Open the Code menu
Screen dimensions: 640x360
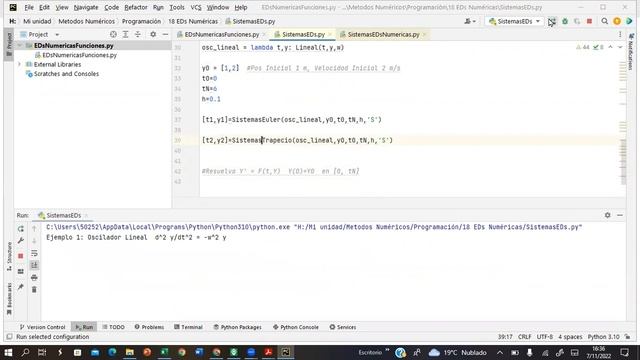111,7
